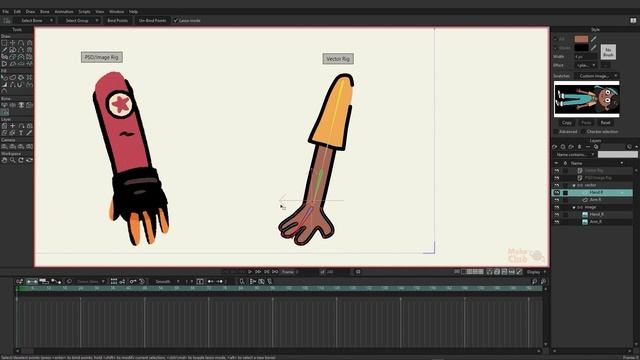Select the Eyedropper layer tool
This screenshot has width=640, height=360.
click(x=29, y=133)
